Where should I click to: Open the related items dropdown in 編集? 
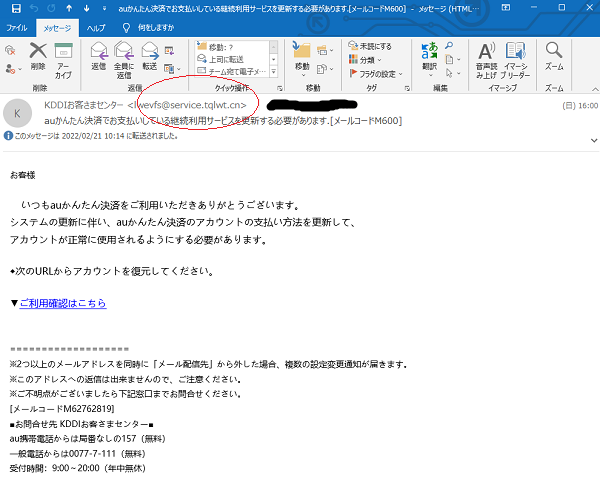[x=452, y=60]
